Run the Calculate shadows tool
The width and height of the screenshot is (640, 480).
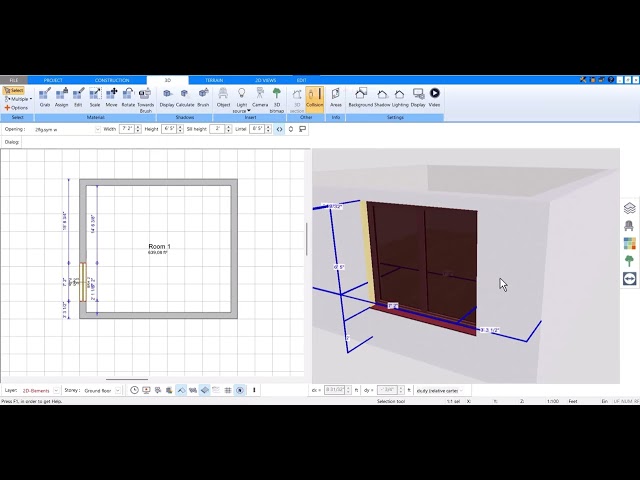[185, 98]
